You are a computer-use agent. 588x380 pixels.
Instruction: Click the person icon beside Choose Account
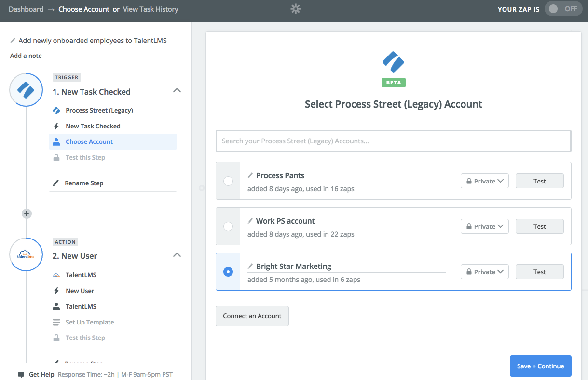coord(56,141)
